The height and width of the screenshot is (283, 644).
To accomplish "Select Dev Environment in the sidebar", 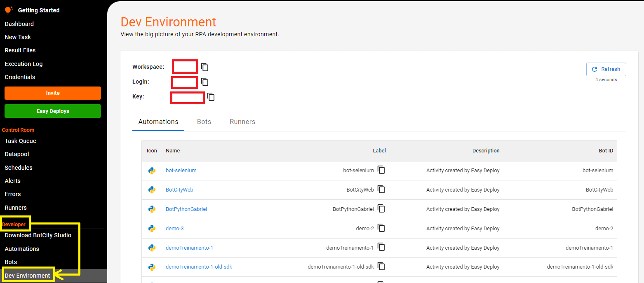I will (x=27, y=276).
